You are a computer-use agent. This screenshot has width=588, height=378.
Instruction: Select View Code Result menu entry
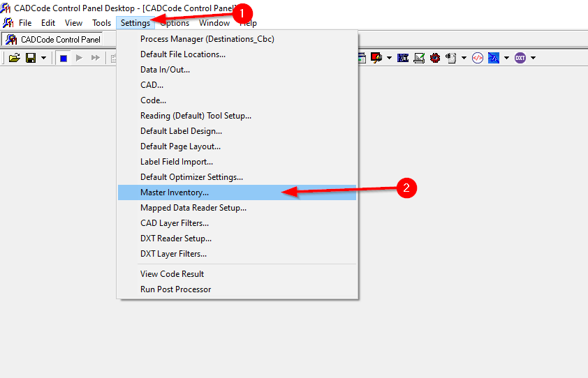point(237,274)
